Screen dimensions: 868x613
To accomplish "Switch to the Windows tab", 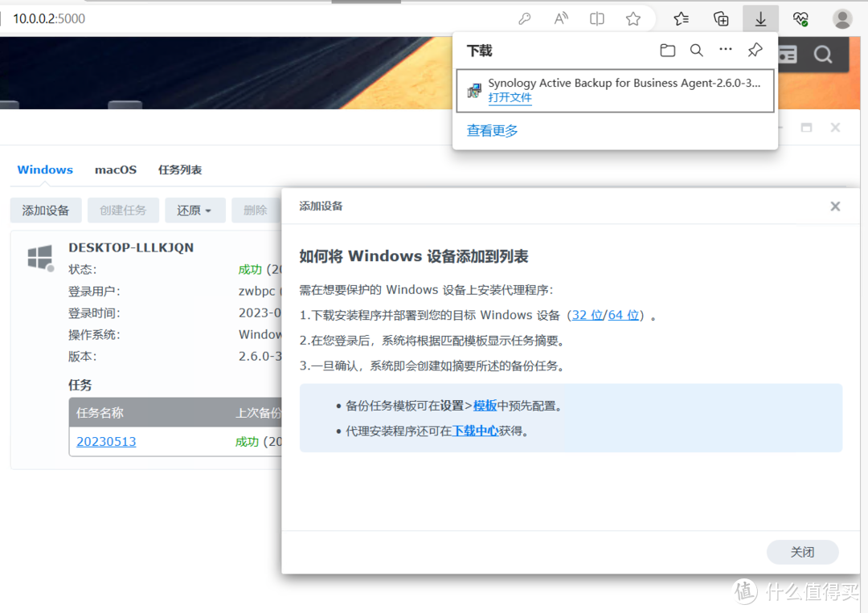I will (x=45, y=170).
